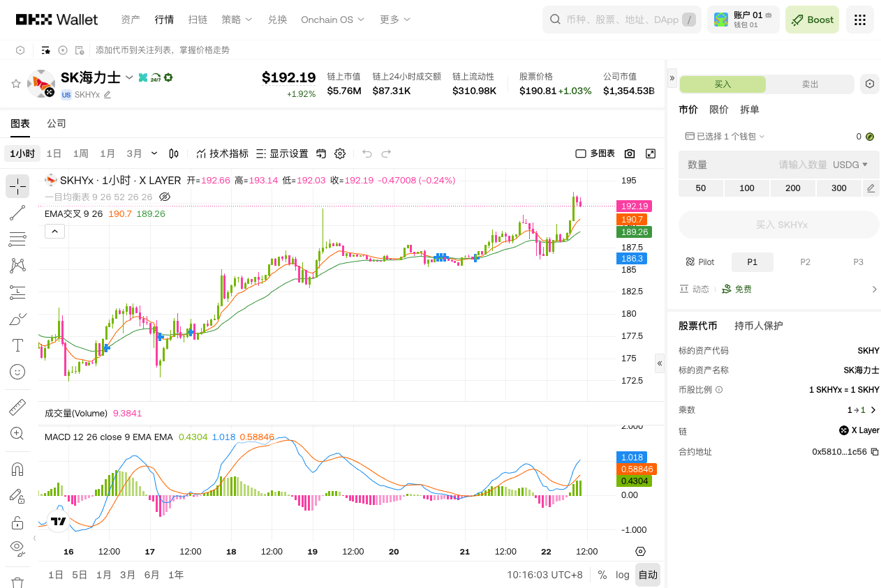The height and width of the screenshot is (588, 881).
Task: Toggle visibility of 一目均衡表 indicator
Action: (x=165, y=197)
